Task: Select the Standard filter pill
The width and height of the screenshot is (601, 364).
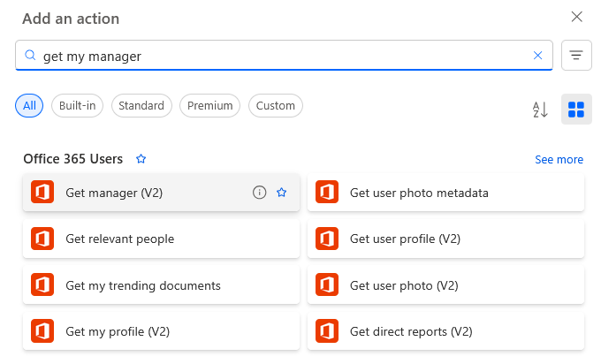Action: [x=141, y=105]
